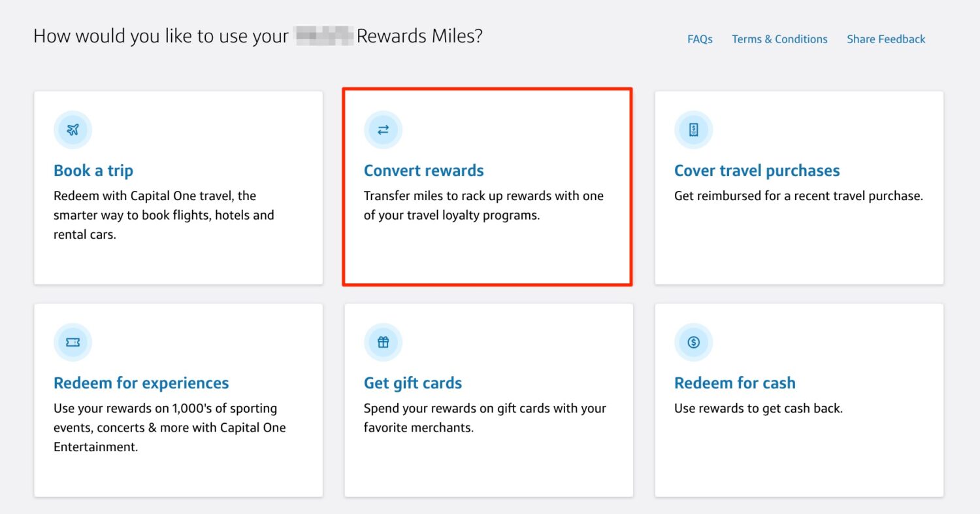Screen dimensions: 980x514
Task: Click the 'Spend your rewards on gift cards' description
Action: [x=485, y=418]
